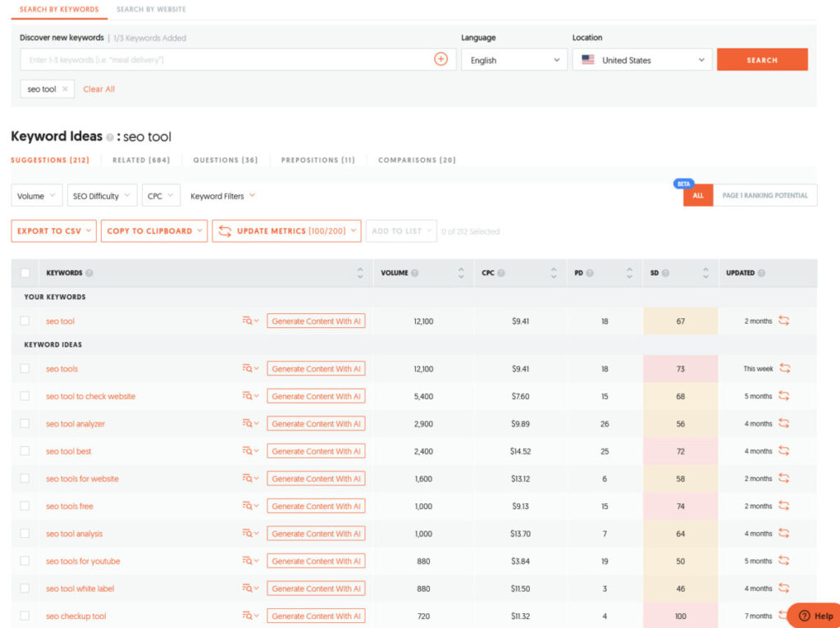Check the box for 'seo tool' row
This screenshot has height=628, width=840.
pos(25,321)
